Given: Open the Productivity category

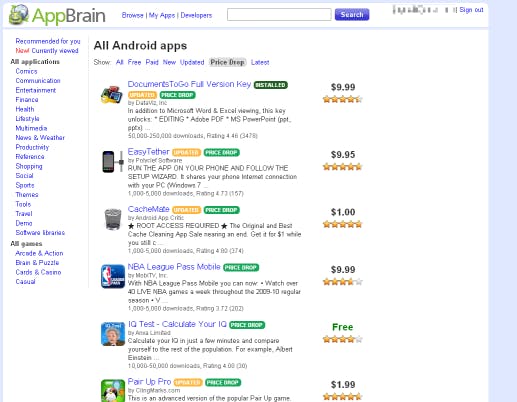Looking at the screenshot, I should coord(32,147).
